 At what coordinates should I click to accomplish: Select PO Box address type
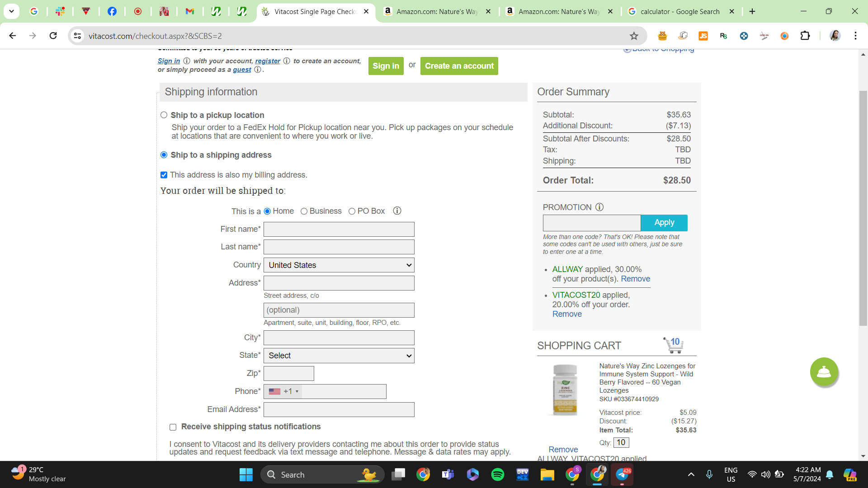pyautogui.click(x=352, y=211)
